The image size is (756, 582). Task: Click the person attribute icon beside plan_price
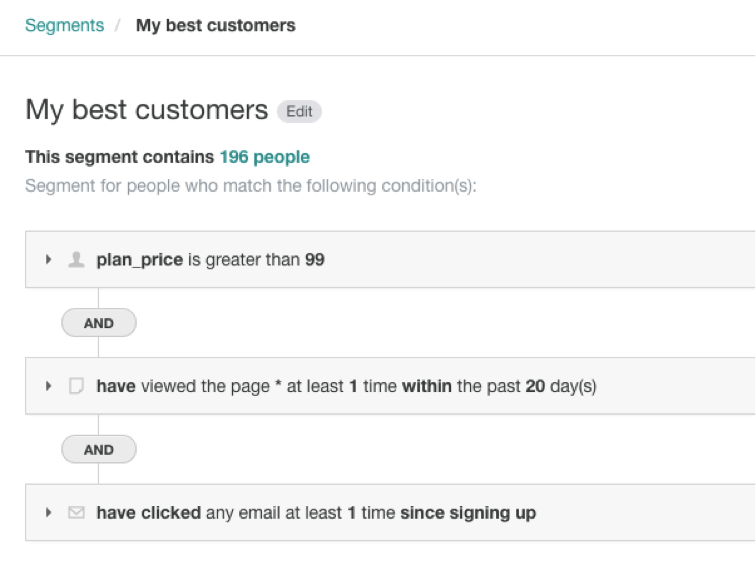[x=76, y=260]
